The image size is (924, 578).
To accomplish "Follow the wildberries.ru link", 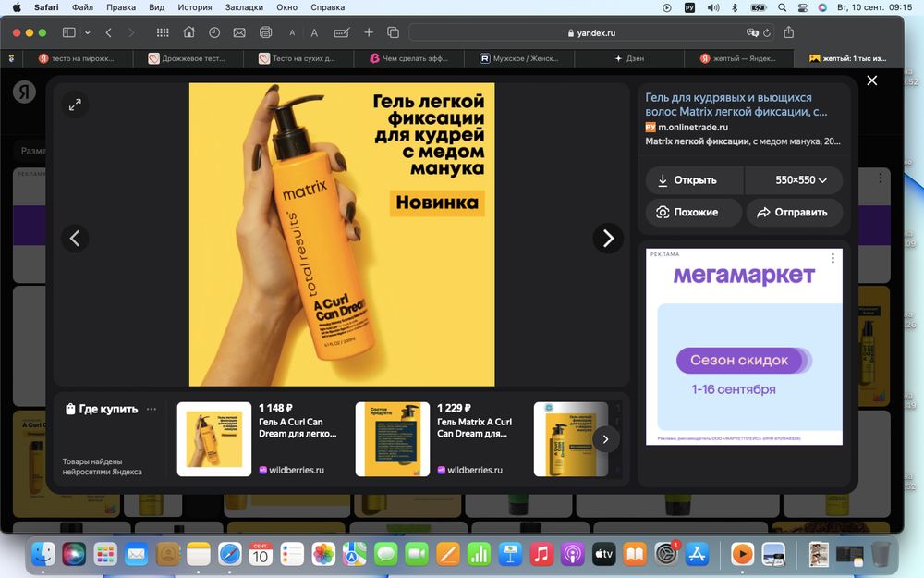I will [x=298, y=469].
